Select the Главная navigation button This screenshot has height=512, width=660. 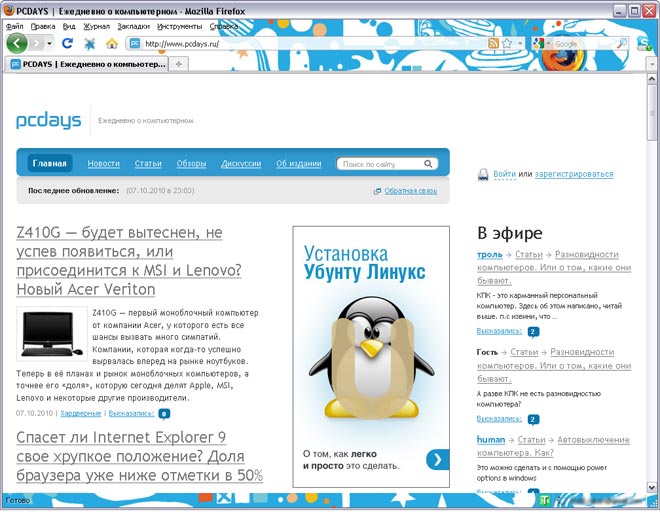pos(50,163)
